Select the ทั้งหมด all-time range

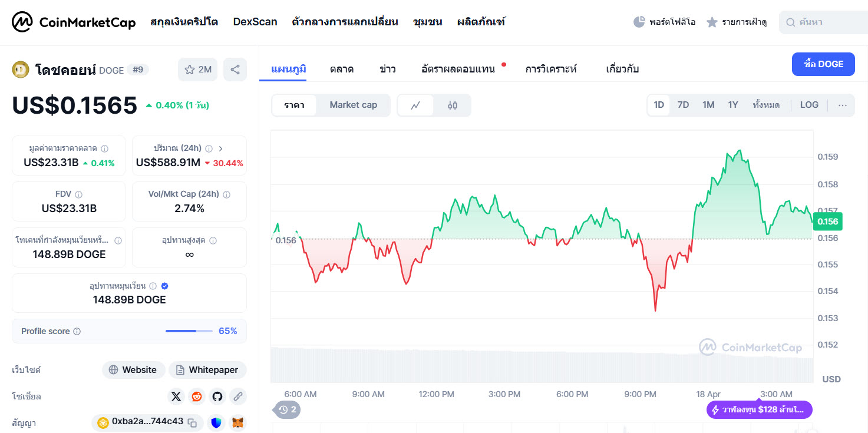(x=766, y=105)
